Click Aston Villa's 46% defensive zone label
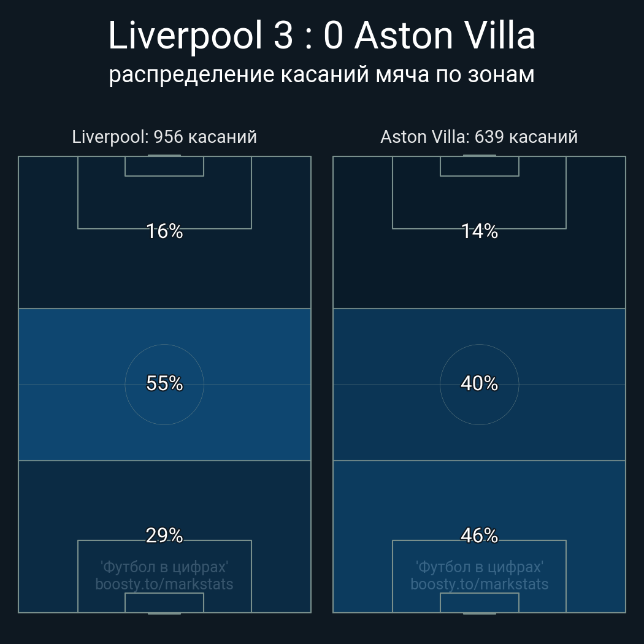Viewport: 644px width, 644px height. [x=479, y=535]
